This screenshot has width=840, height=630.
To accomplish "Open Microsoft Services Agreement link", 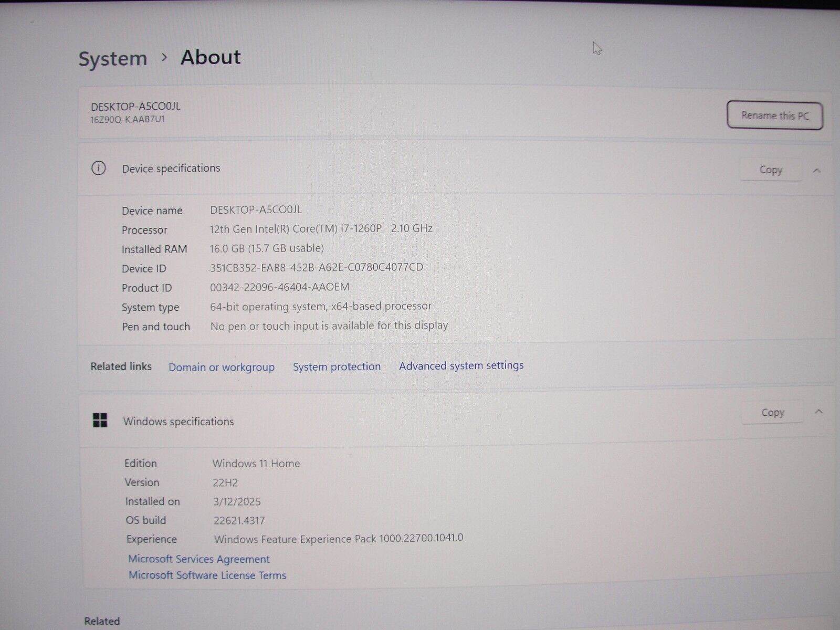I will pyautogui.click(x=199, y=559).
